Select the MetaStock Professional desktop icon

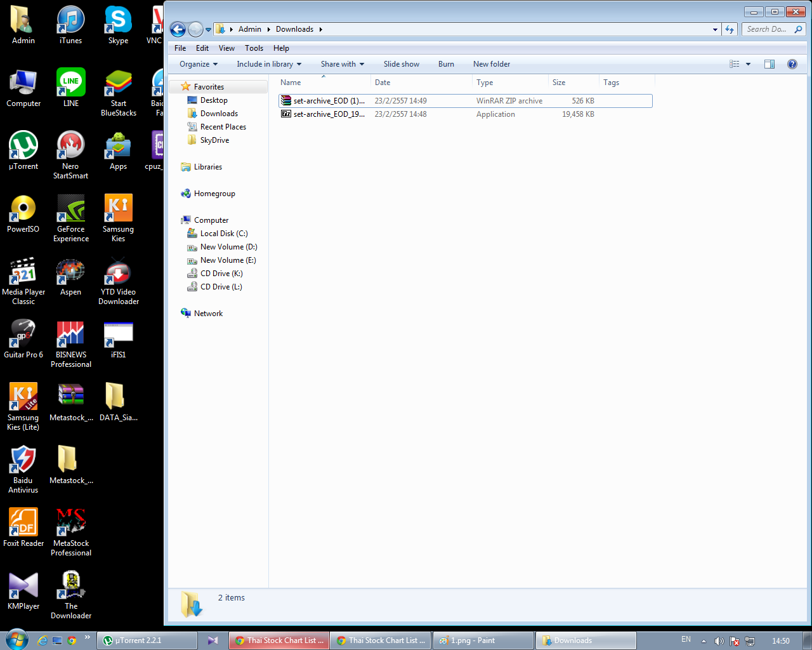71,533
